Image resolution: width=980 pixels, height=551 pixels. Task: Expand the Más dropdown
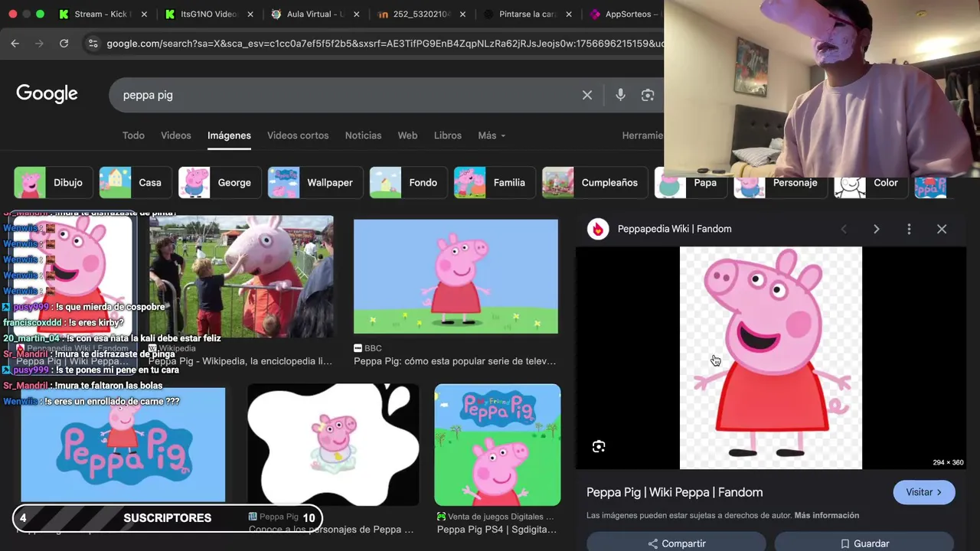coord(492,135)
